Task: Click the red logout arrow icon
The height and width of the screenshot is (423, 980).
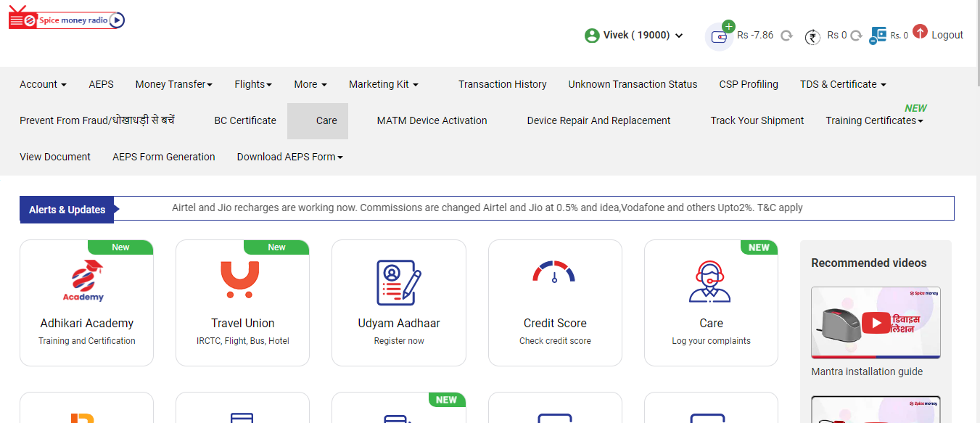Action: coord(920,32)
